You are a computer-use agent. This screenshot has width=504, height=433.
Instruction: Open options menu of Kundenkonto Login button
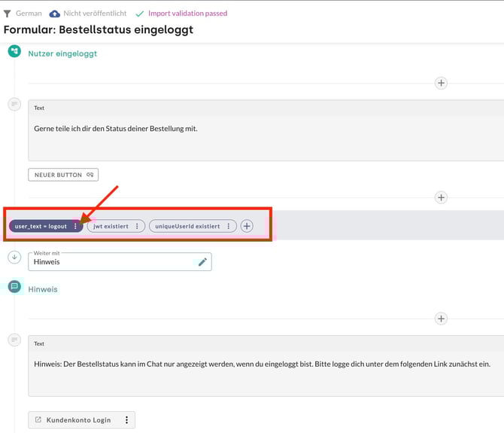[x=126, y=420]
